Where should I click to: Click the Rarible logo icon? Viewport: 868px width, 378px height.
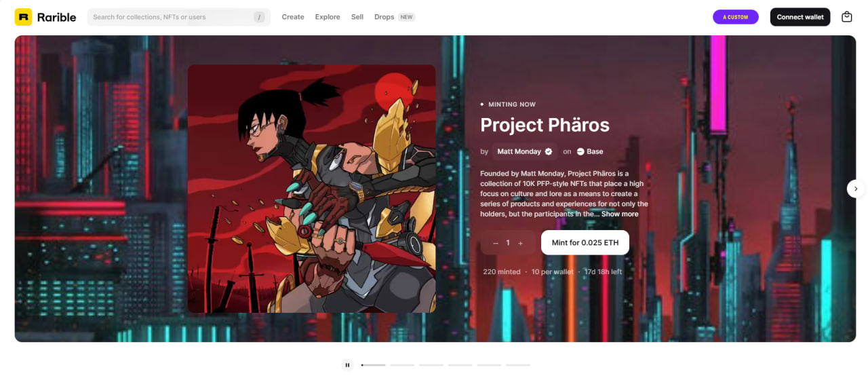pyautogui.click(x=23, y=17)
